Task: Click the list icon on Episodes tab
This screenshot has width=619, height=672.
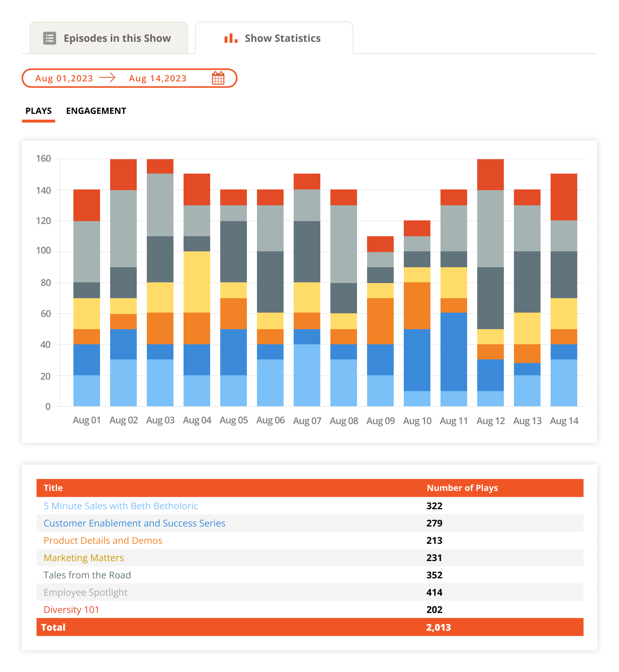Action: point(50,38)
